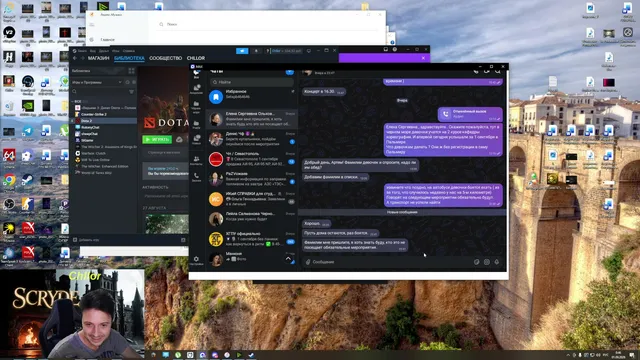Viewport: 640px width, 360px height.
Task: Toggle ready-to-play filter icon in Steam
Action: point(134,82)
